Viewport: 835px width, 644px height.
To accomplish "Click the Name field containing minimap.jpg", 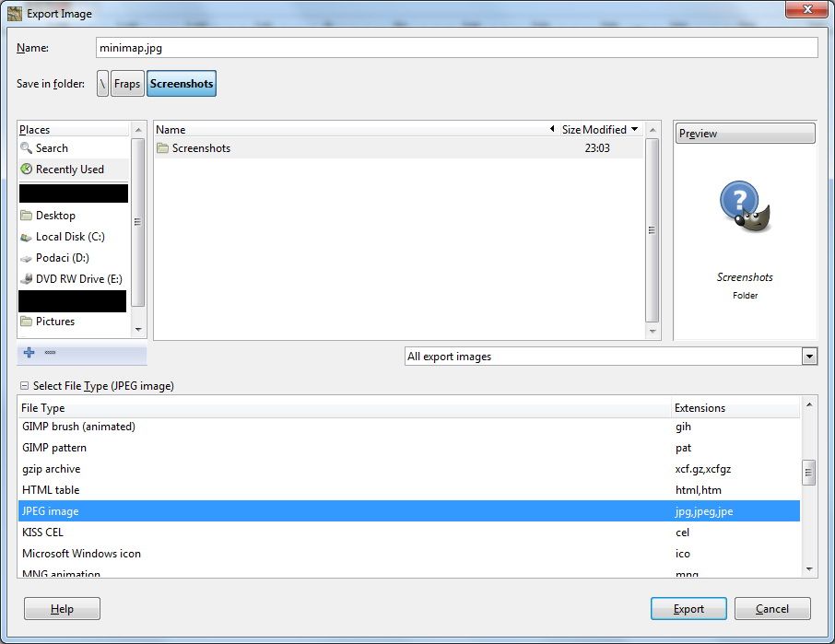I will [456, 47].
